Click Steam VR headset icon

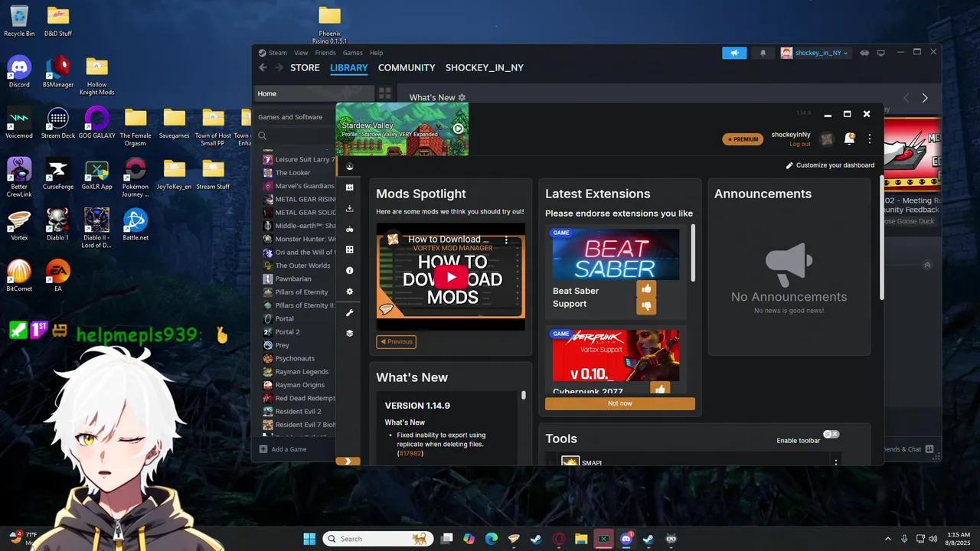864,53
